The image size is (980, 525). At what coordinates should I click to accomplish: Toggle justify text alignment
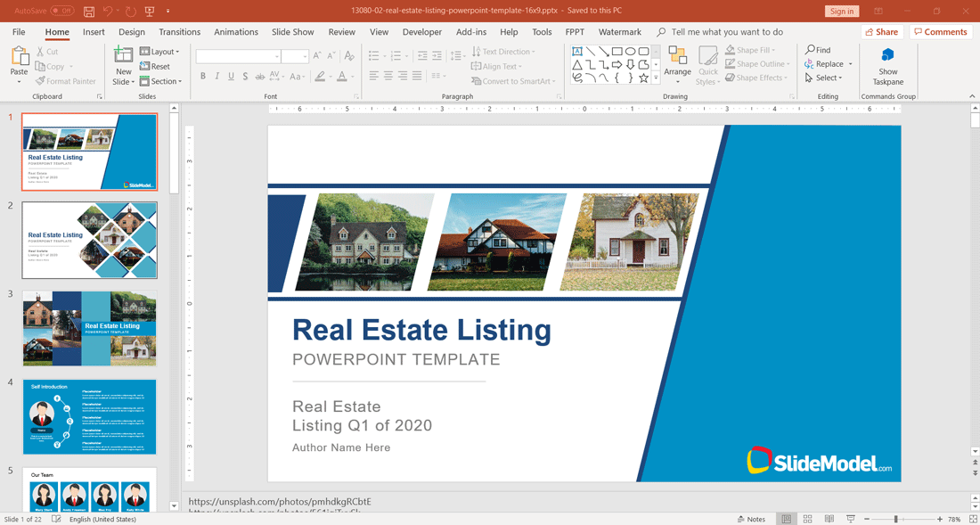click(x=419, y=76)
